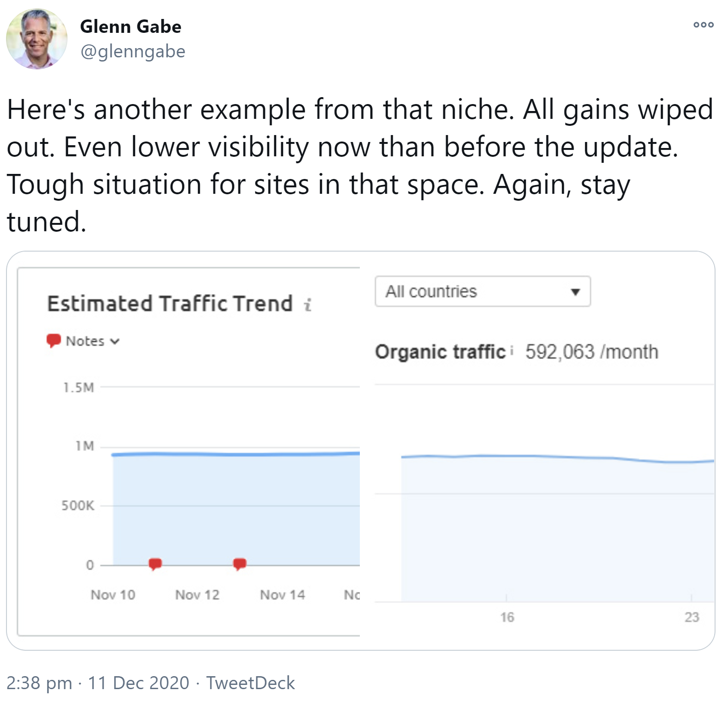Select the red note marker near Nov 11
The width and height of the screenshot is (728, 703).
[x=156, y=564]
